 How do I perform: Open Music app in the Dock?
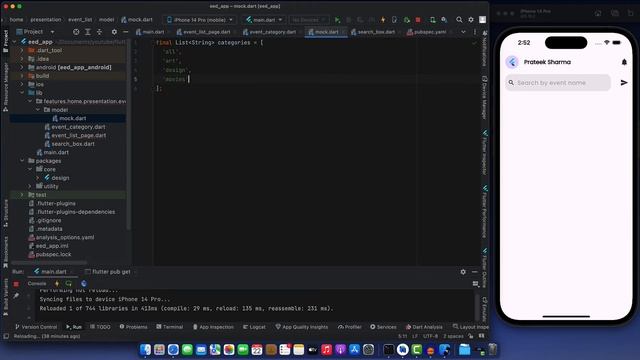pyautogui.click(x=327, y=349)
